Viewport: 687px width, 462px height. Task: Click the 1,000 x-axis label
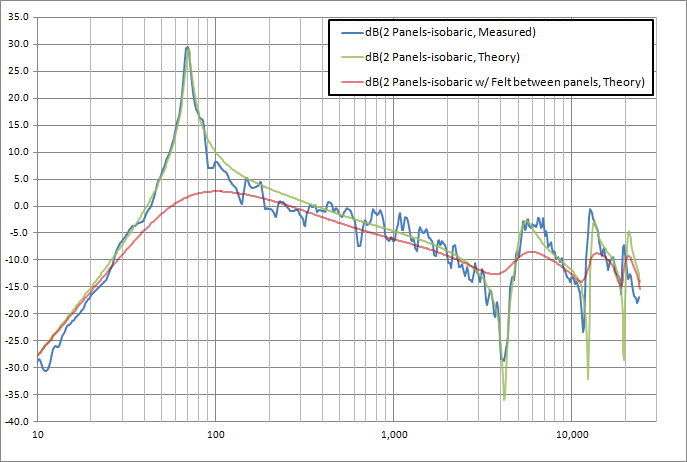pyautogui.click(x=393, y=435)
